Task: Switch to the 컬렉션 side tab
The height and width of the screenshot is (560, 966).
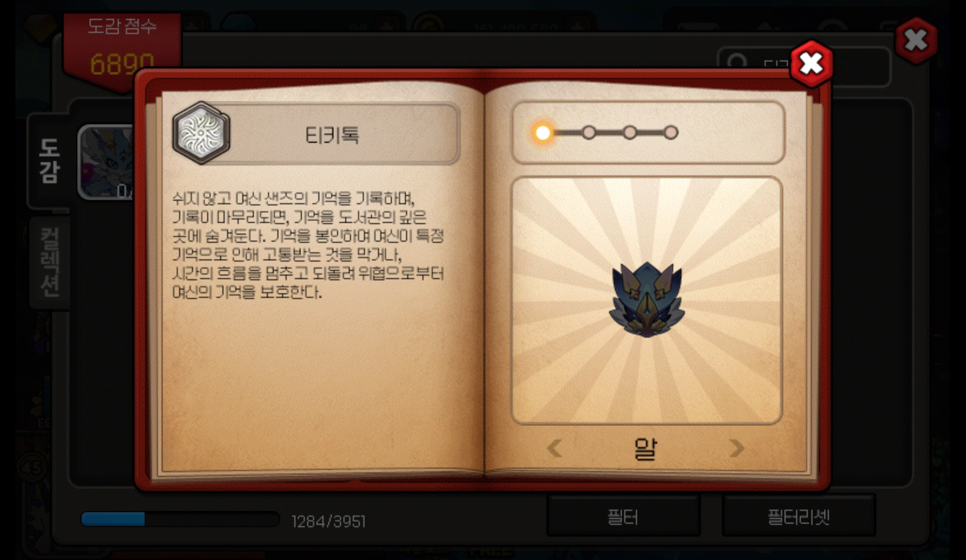Action: tap(50, 263)
